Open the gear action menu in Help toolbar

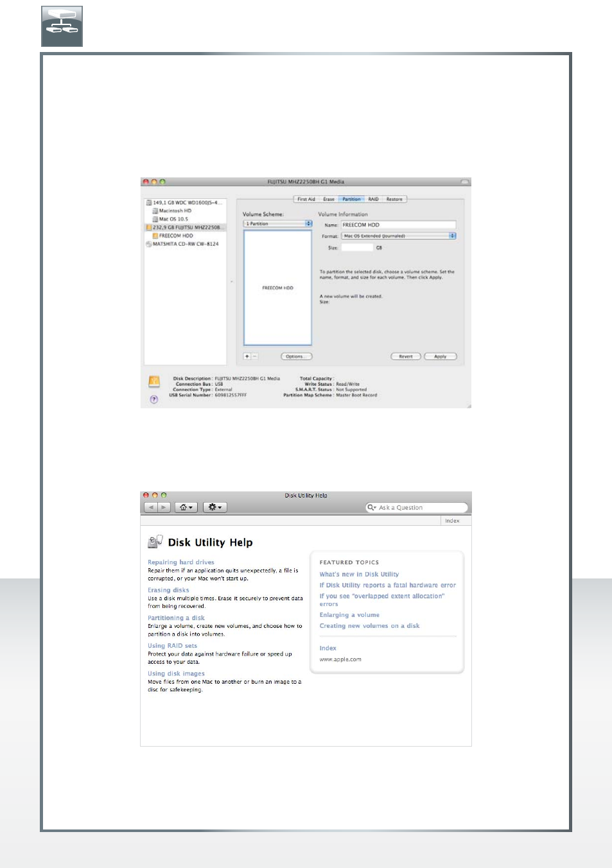pos(214,507)
